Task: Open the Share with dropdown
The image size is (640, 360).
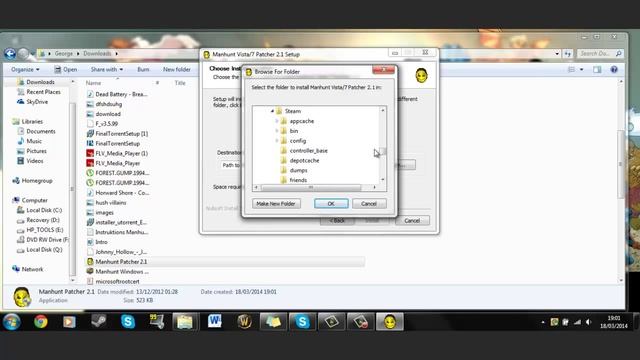Action: coord(107,69)
